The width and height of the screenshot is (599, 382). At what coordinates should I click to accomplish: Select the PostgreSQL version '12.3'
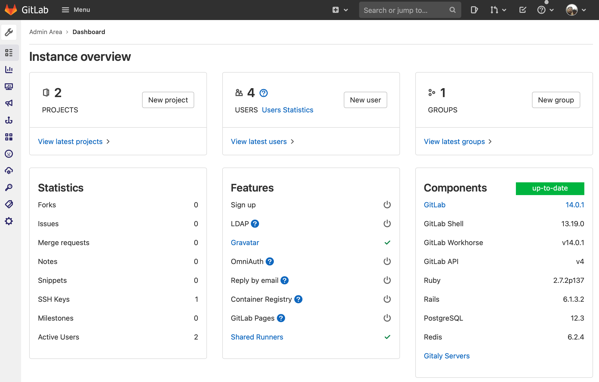pos(577,318)
